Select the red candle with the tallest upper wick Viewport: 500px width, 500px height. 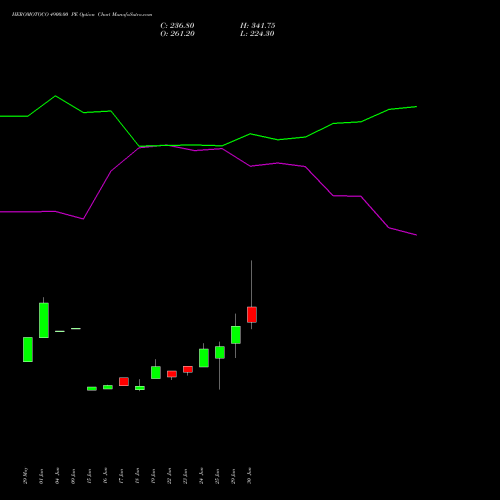(x=252, y=315)
